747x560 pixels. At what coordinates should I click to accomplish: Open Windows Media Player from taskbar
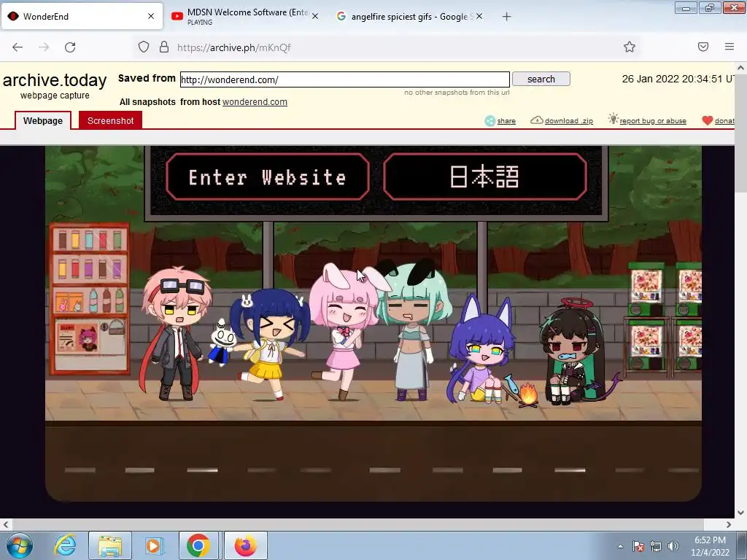[155, 545]
